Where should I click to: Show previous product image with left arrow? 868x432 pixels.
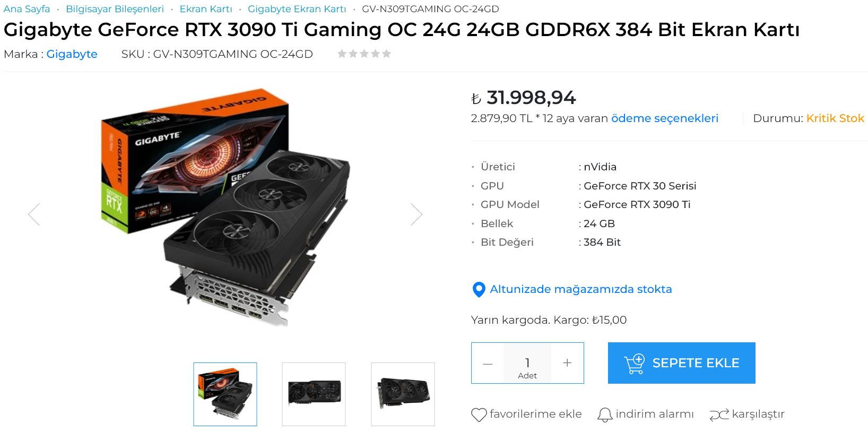point(34,214)
